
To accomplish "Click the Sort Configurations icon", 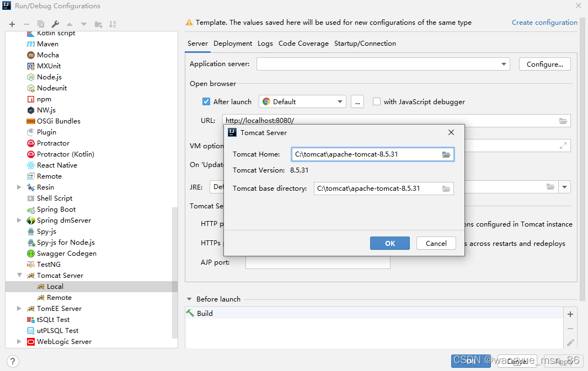I will click(113, 24).
